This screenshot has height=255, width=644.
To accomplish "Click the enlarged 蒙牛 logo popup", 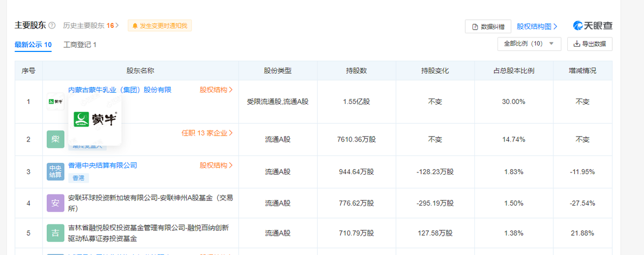I will click(94, 119).
